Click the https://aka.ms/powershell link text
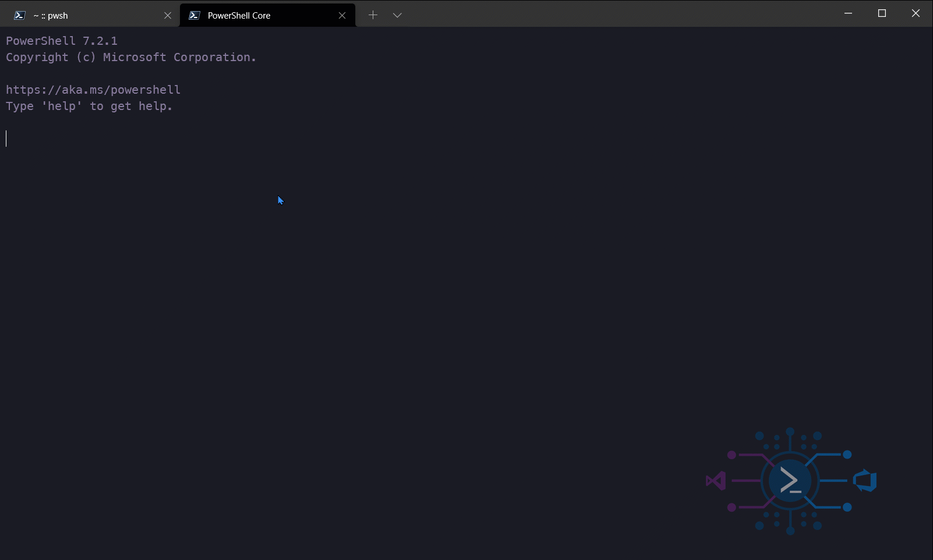 click(x=93, y=90)
